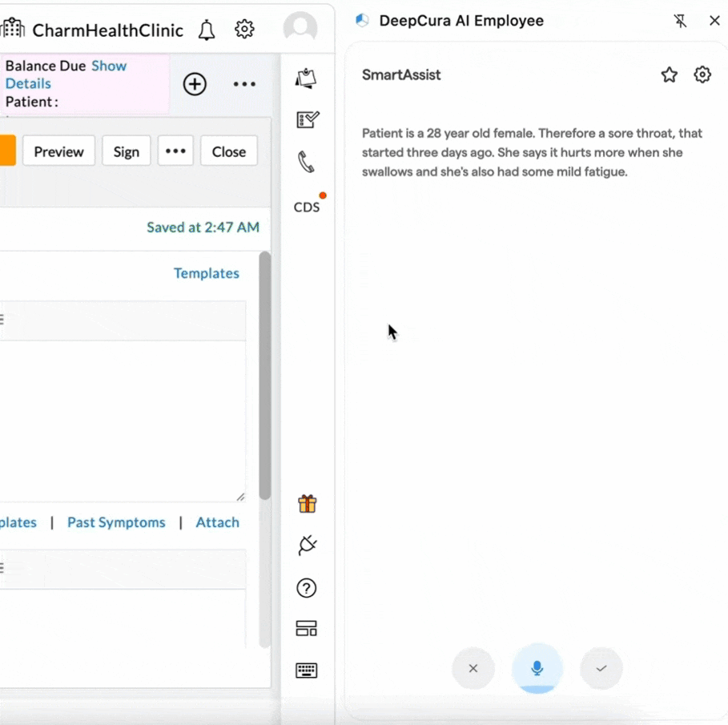Toggle the microphone recording button
This screenshot has width=728, height=725.
[537, 668]
